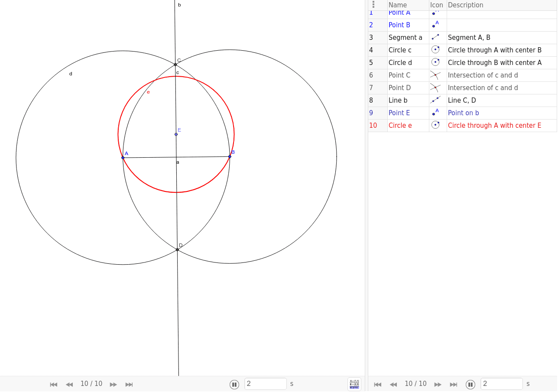The image size is (558, 392).
Task: Pause playback in graphics view navigation bar
Action: click(x=234, y=384)
